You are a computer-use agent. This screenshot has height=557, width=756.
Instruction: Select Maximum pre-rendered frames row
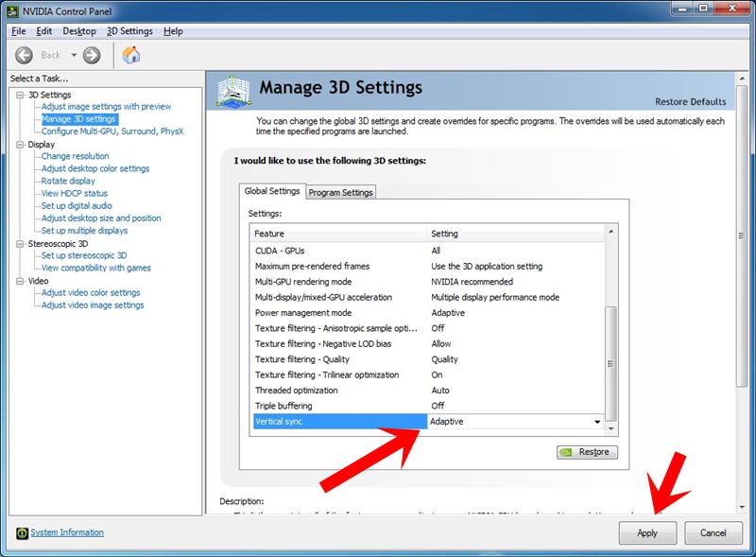point(428,267)
